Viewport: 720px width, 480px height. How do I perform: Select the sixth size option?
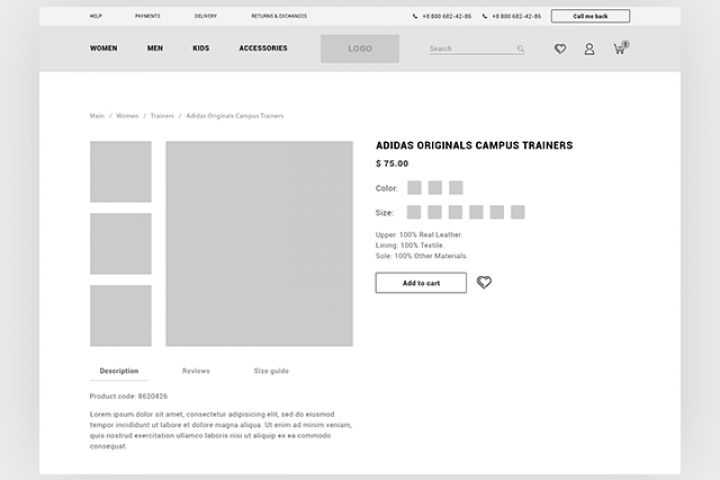(518, 212)
